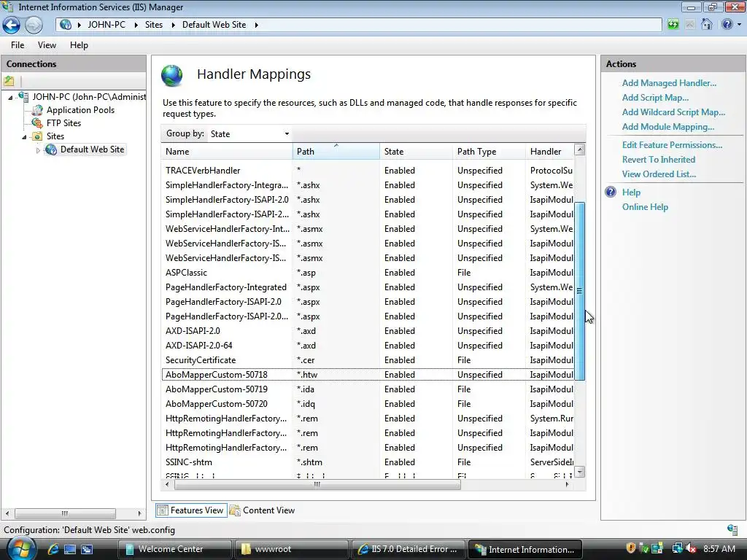Click the grayed Stop icon in the toolbar

689,24
